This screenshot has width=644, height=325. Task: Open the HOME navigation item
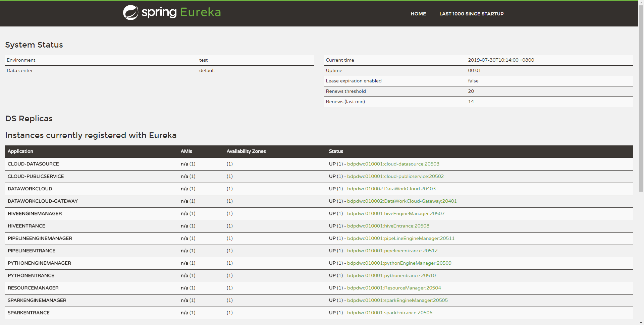click(x=418, y=14)
